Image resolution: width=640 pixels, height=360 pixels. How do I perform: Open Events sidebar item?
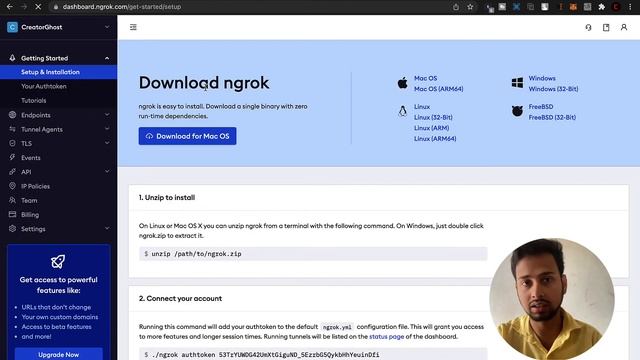click(31, 158)
